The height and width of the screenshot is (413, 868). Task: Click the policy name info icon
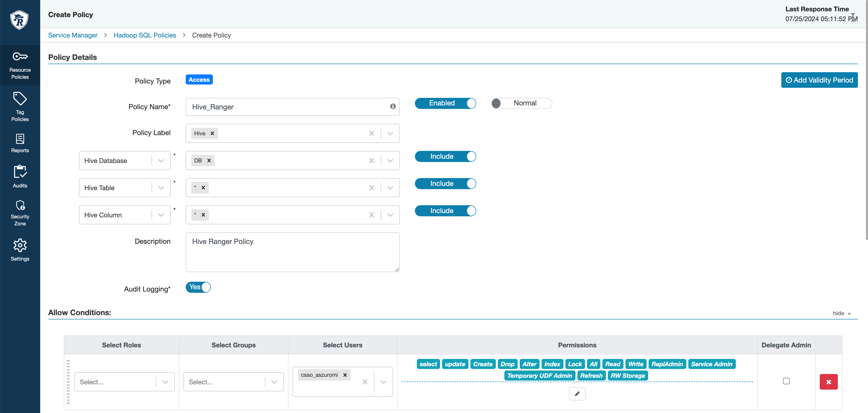[x=393, y=107]
